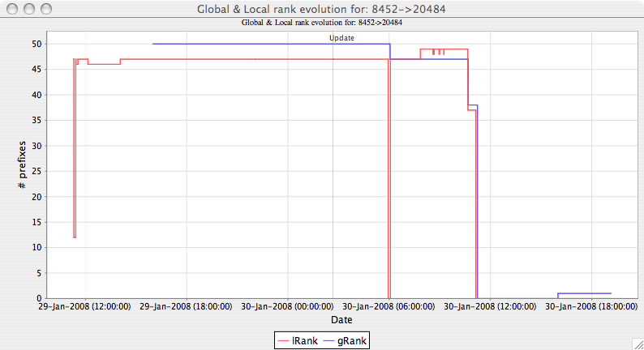Click the 29-Jan-2008 (12:00:00) tick label
Viewport: 644px width, 350px height.
click(84, 307)
